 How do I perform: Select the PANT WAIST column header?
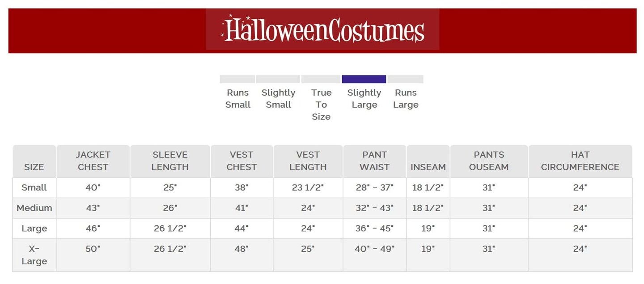375,161
